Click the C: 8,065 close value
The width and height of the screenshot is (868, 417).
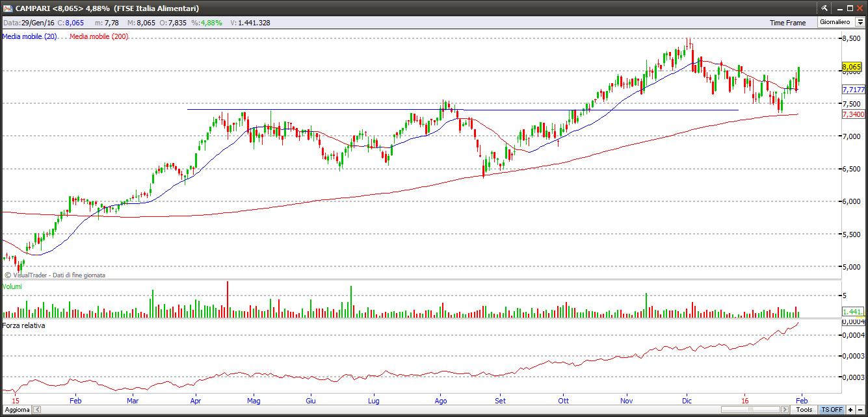(72, 23)
